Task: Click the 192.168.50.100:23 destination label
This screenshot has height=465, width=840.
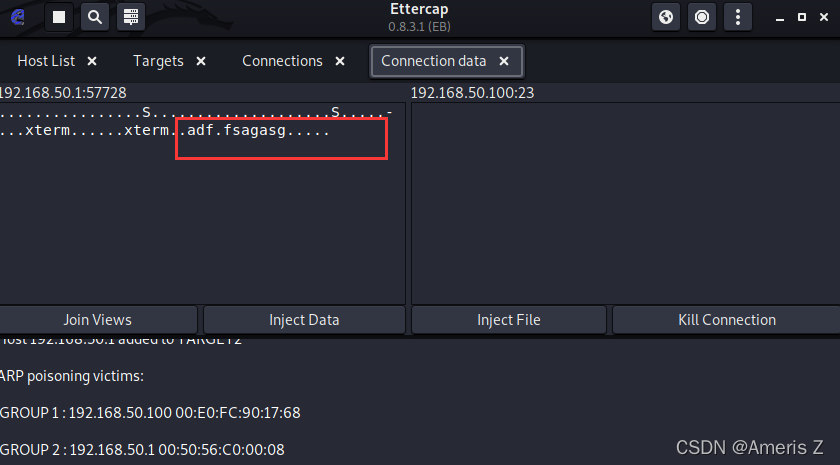Action: pyautogui.click(x=472, y=93)
